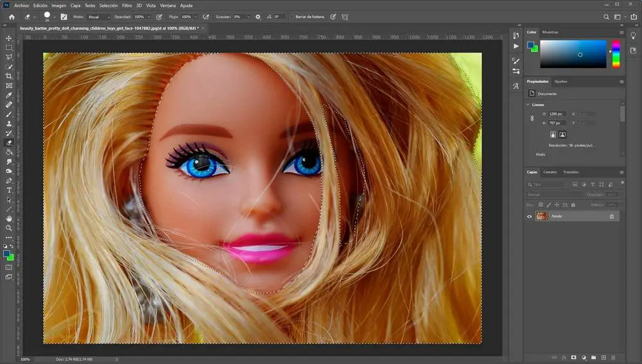Open the Filtro menu
The height and width of the screenshot is (364, 642).
[127, 5]
